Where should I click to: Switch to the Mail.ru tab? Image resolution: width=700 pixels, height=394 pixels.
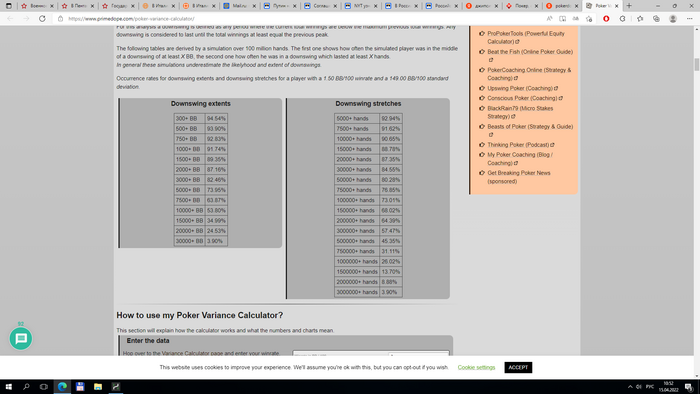(x=238, y=6)
